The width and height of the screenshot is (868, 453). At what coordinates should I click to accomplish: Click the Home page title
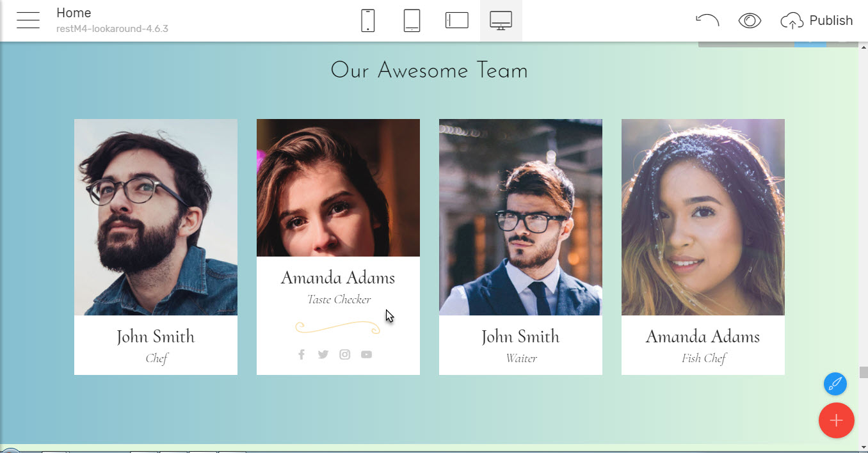click(74, 13)
